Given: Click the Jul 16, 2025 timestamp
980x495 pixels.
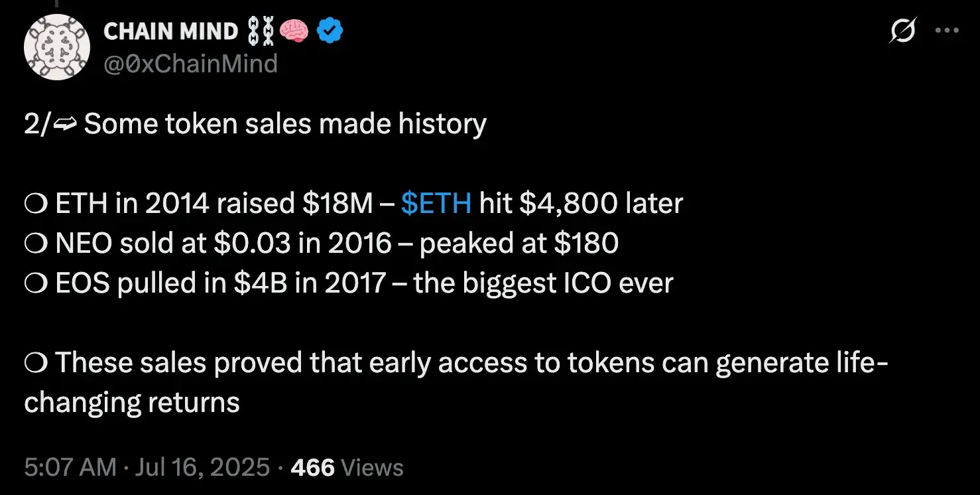Looking at the screenshot, I should click(204, 467).
